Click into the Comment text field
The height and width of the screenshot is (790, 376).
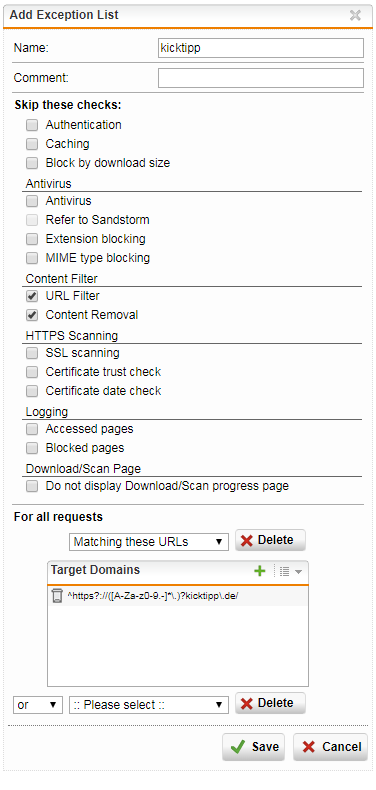[261, 78]
